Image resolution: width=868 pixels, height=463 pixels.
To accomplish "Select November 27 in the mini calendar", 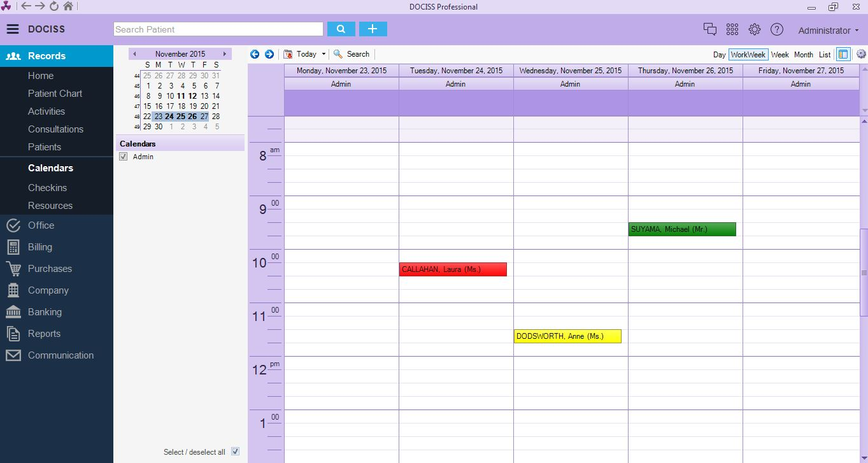I will coord(204,117).
